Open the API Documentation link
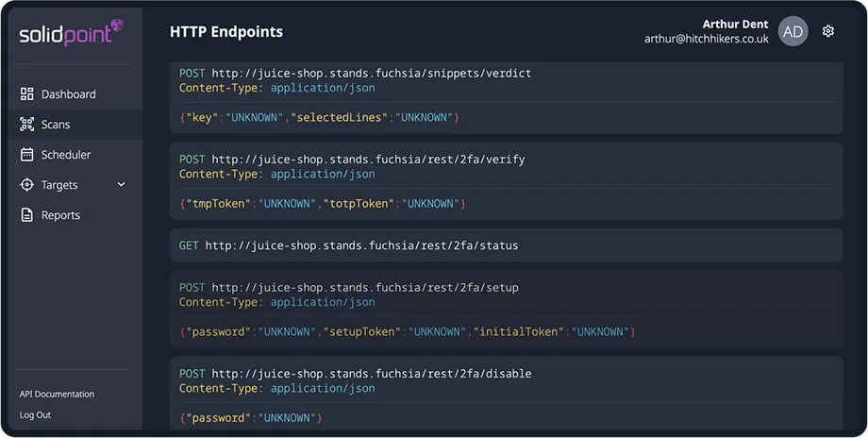 point(57,394)
